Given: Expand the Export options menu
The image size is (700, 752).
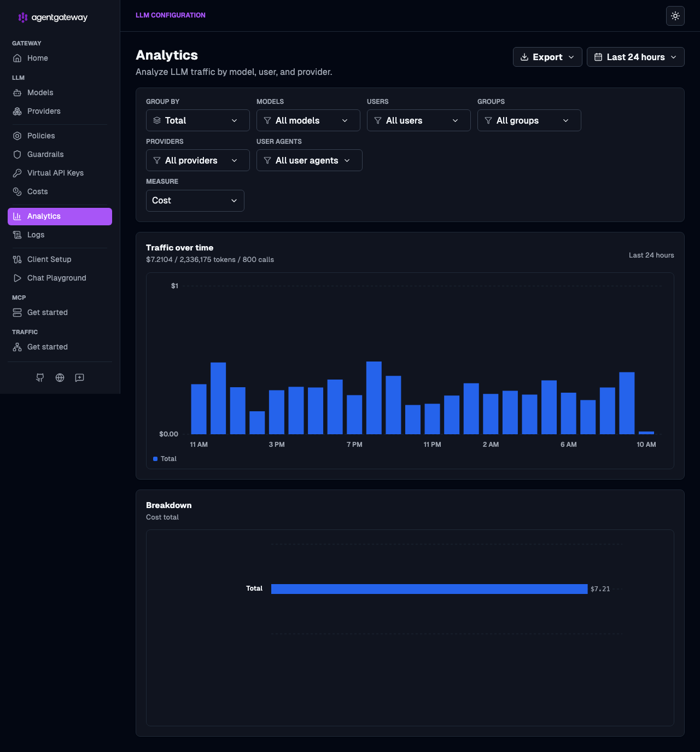Looking at the screenshot, I should coord(547,57).
